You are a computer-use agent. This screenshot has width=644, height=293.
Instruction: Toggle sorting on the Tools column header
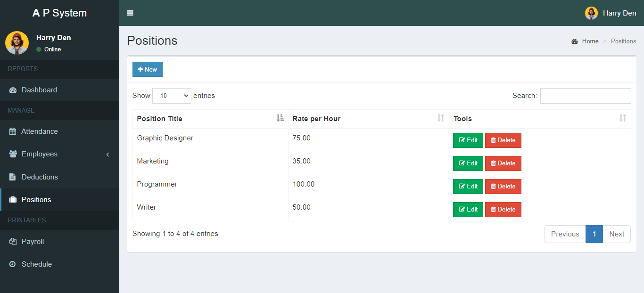coord(623,119)
